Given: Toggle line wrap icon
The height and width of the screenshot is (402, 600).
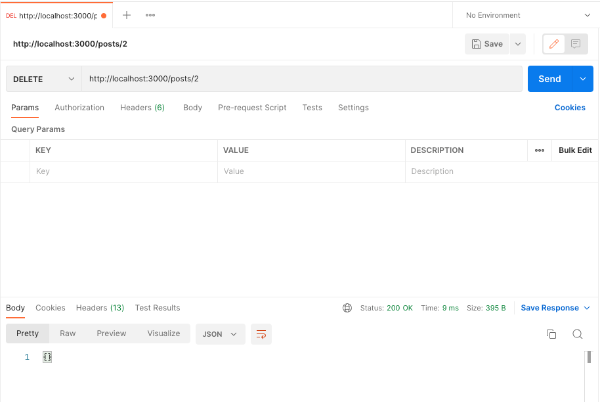Looking at the screenshot, I should [x=261, y=334].
